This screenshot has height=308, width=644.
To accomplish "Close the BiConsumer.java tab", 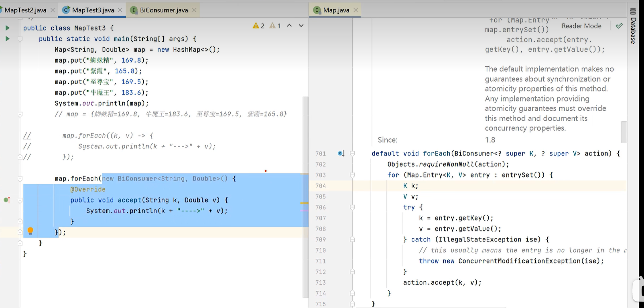I will click(x=194, y=10).
